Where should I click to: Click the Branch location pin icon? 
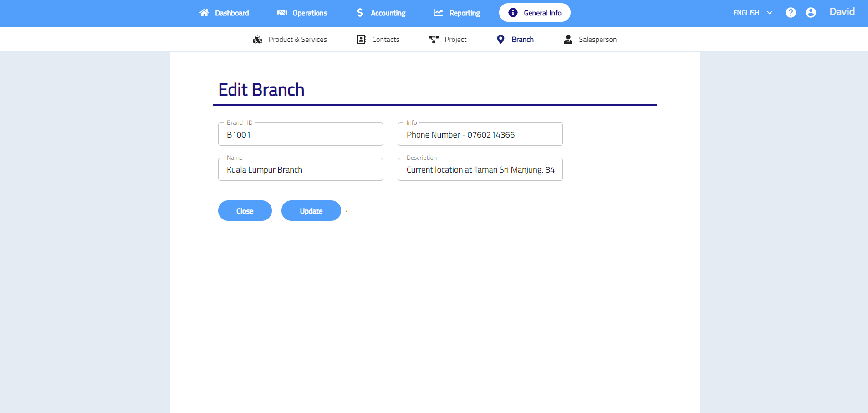click(x=500, y=40)
